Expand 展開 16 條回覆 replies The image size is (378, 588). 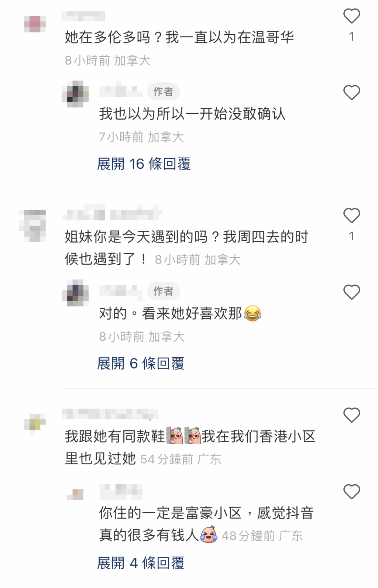click(x=144, y=164)
